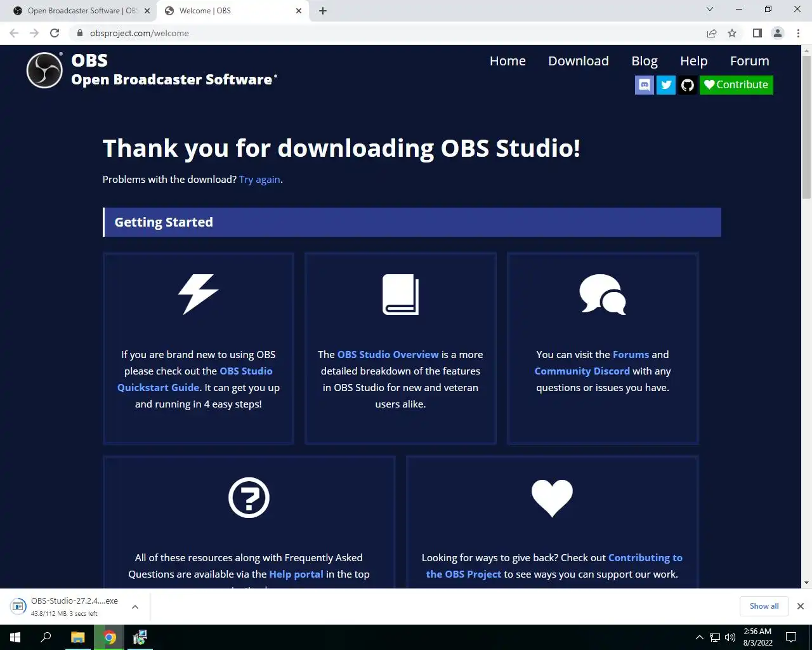Open OBS Studio Quickstart Guide link

click(195, 379)
